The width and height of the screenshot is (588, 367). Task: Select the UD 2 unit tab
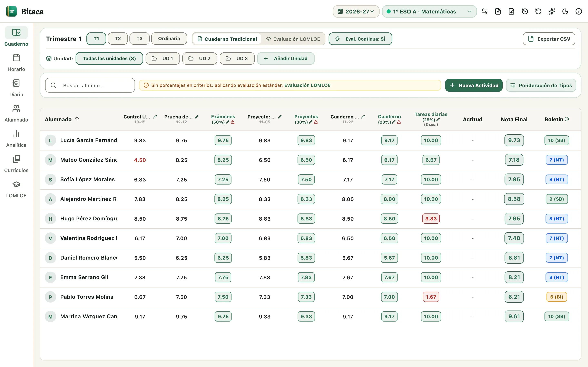[x=200, y=59]
